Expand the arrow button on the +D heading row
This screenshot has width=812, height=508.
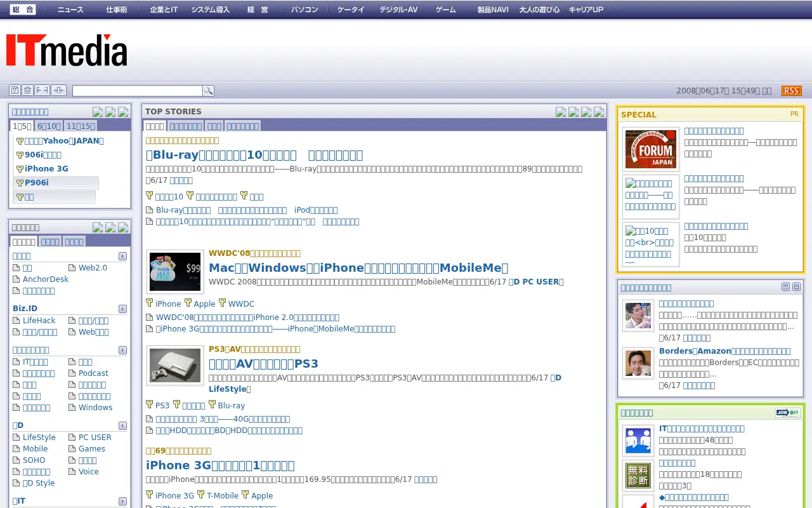122,425
